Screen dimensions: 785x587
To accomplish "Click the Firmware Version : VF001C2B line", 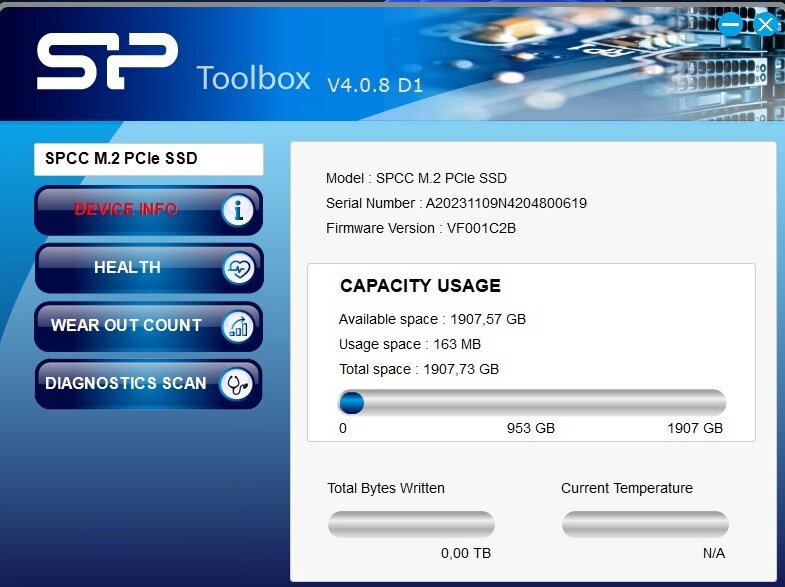I will (421, 229).
